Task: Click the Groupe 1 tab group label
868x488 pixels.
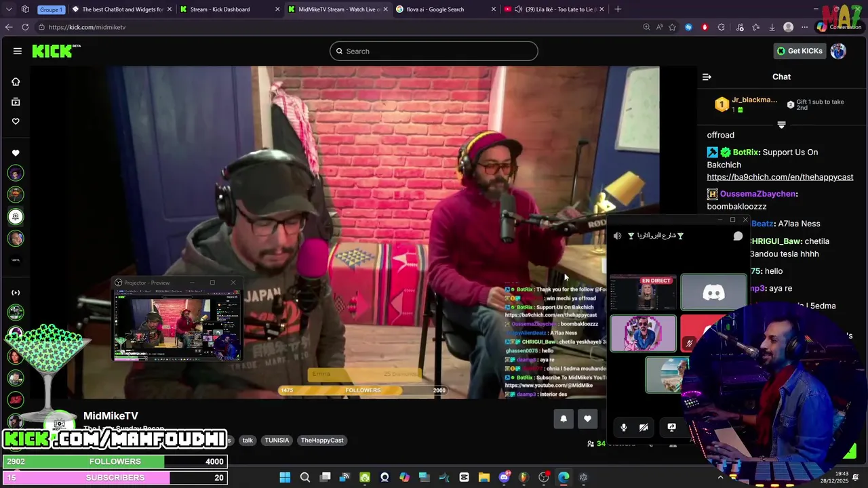Action: tap(50, 9)
